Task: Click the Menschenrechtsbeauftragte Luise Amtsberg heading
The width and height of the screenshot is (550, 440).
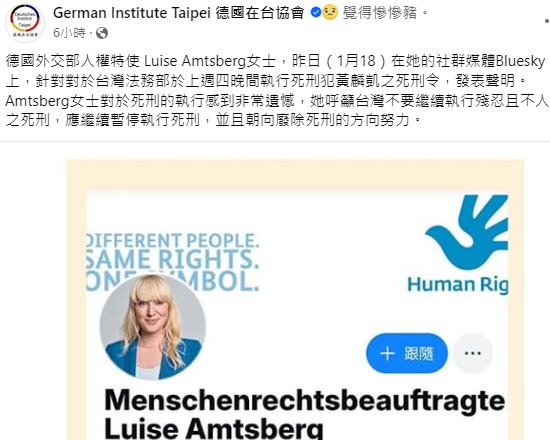Action: click(304, 414)
